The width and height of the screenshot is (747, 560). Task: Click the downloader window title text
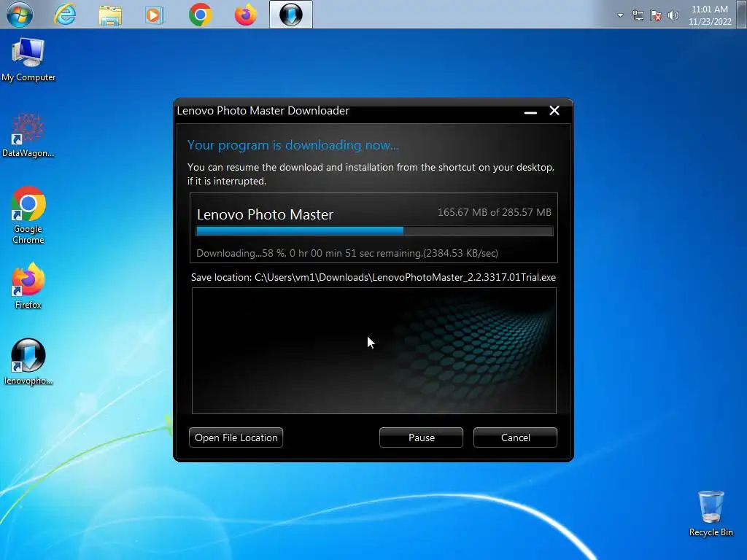[x=263, y=111]
